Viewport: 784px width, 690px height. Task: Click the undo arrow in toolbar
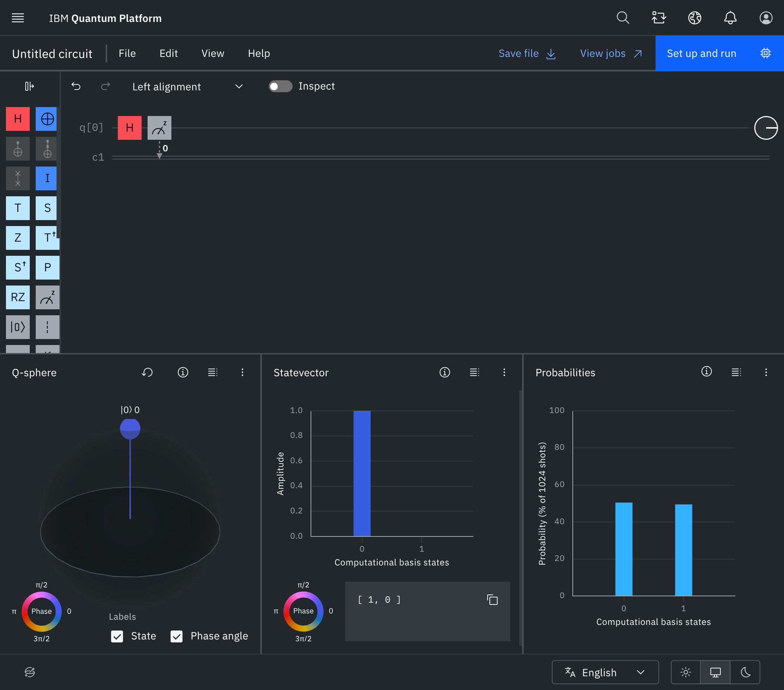[76, 86]
